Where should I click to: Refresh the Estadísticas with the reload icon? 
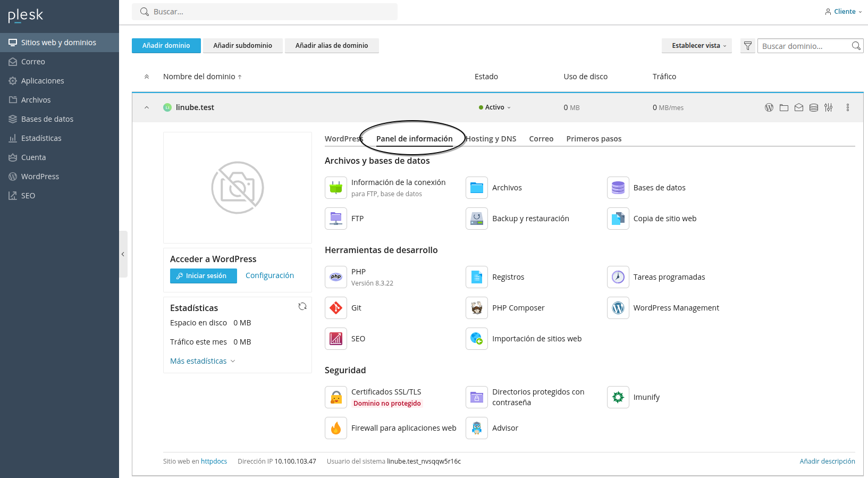[302, 306]
